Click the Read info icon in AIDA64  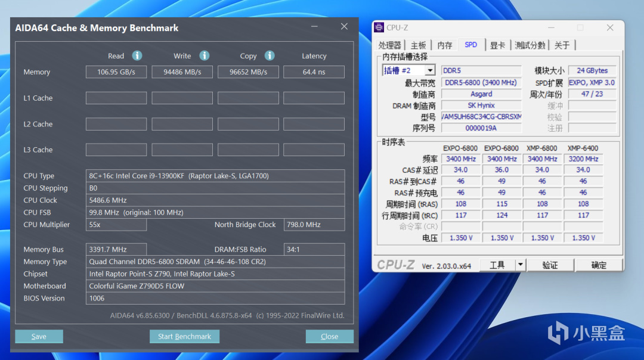(137, 55)
